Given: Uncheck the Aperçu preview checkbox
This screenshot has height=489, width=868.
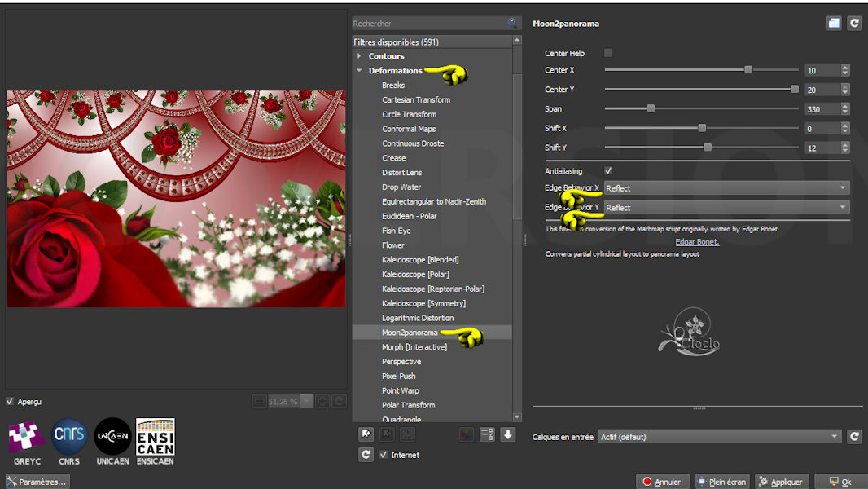Looking at the screenshot, I should pos(10,402).
